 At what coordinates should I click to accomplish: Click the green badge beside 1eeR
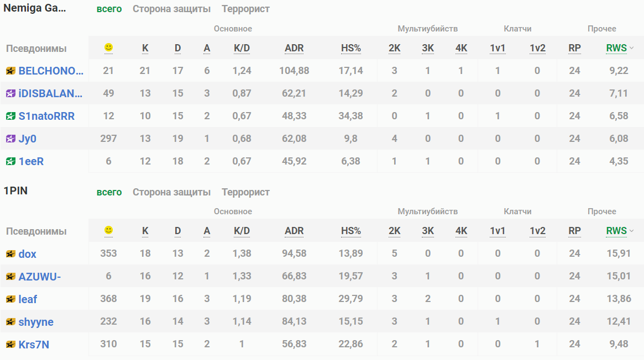11,161
